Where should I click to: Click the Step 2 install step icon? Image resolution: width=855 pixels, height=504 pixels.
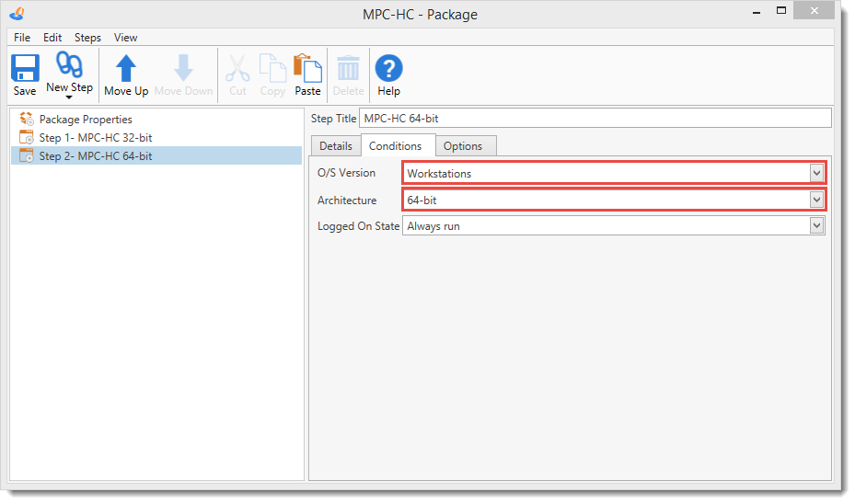[26, 155]
